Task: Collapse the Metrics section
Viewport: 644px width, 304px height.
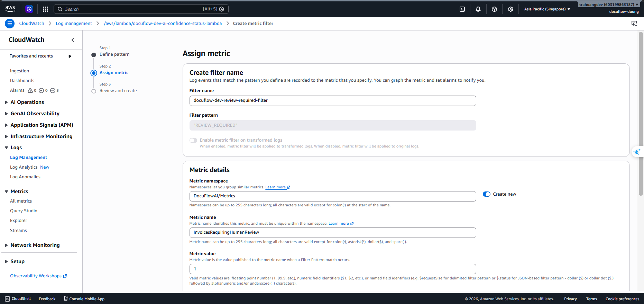Action: (6, 191)
